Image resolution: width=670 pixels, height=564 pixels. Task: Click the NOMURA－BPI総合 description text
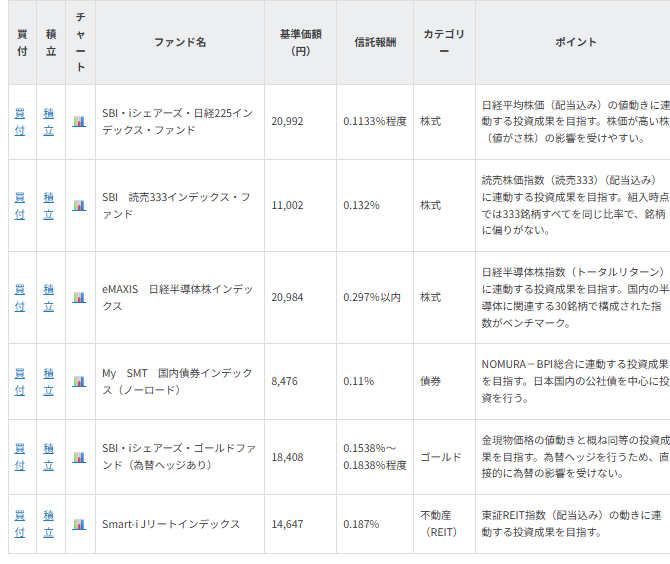575,381
